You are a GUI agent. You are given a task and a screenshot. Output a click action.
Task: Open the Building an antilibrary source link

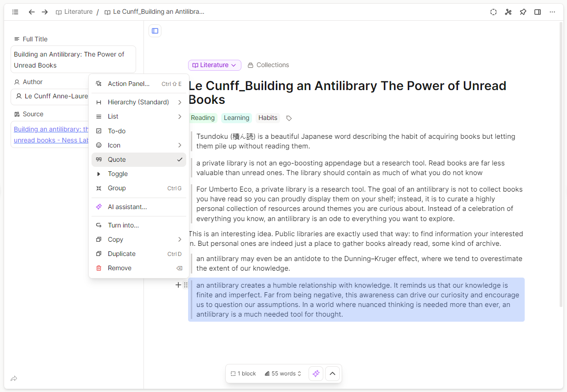click(52, 135)
